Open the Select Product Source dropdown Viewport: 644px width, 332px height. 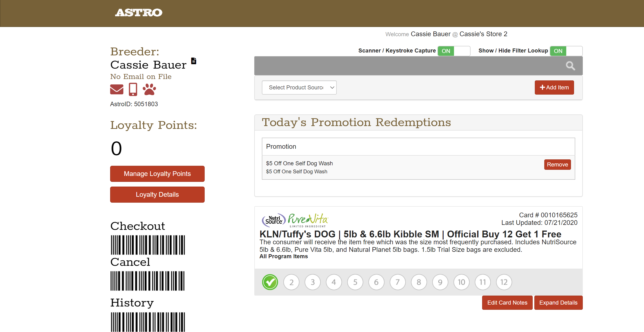299,87
